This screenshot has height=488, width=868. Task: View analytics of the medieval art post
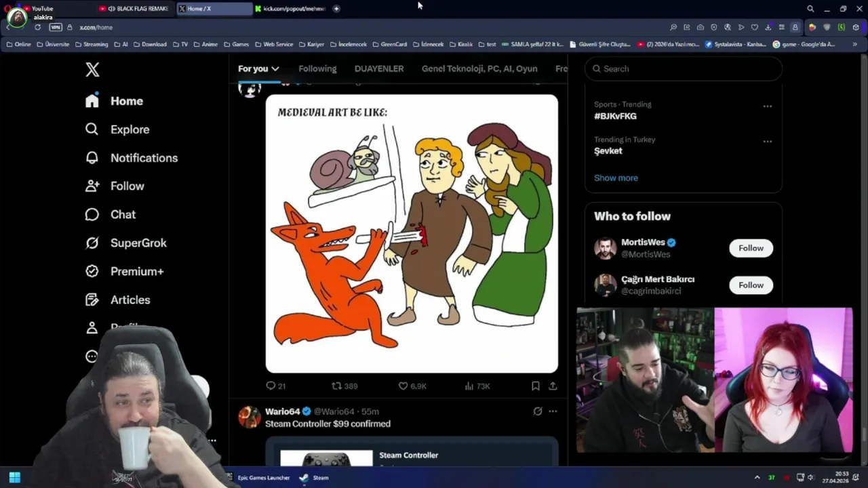click(x=477, y=386)
